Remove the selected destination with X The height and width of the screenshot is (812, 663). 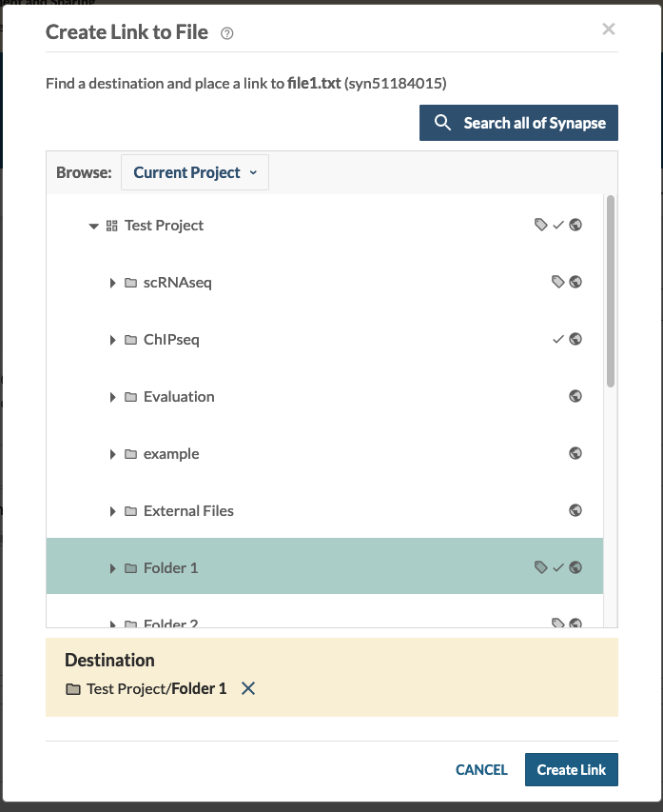point(248,688)
